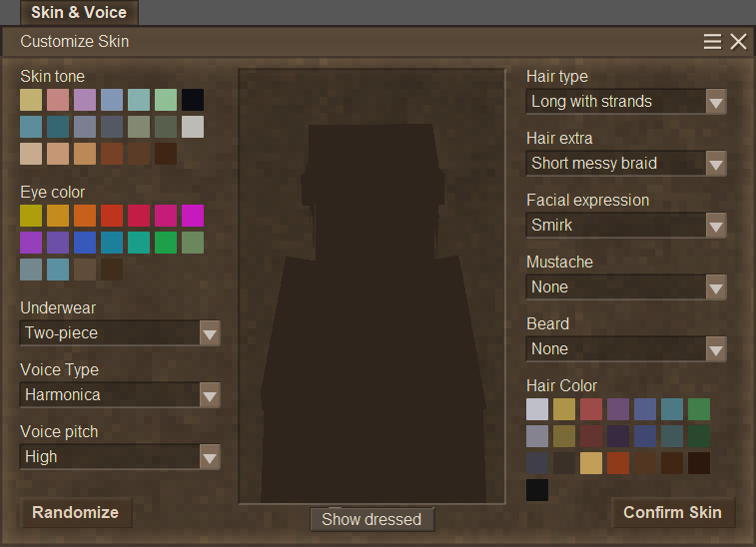Click the Show dressed button
The image size is (756, 547).
[x=372, y=519]
